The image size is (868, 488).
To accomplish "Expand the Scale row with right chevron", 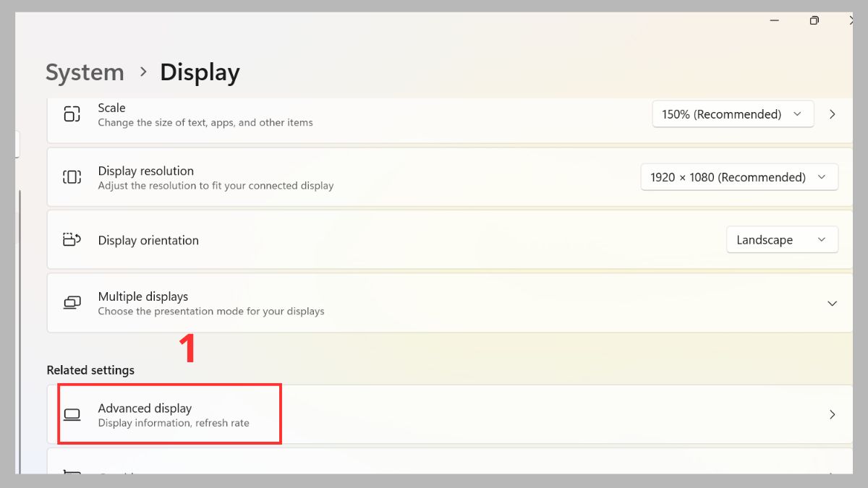I will (832, 114).
